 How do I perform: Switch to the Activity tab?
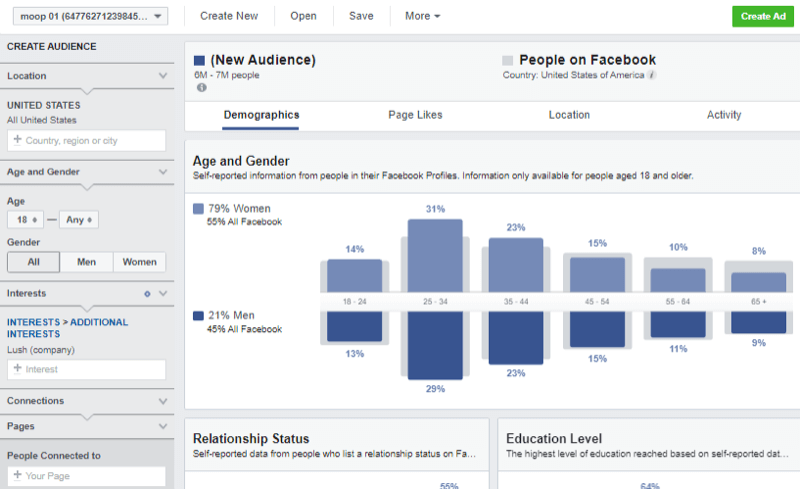click(x=724, y=115)
